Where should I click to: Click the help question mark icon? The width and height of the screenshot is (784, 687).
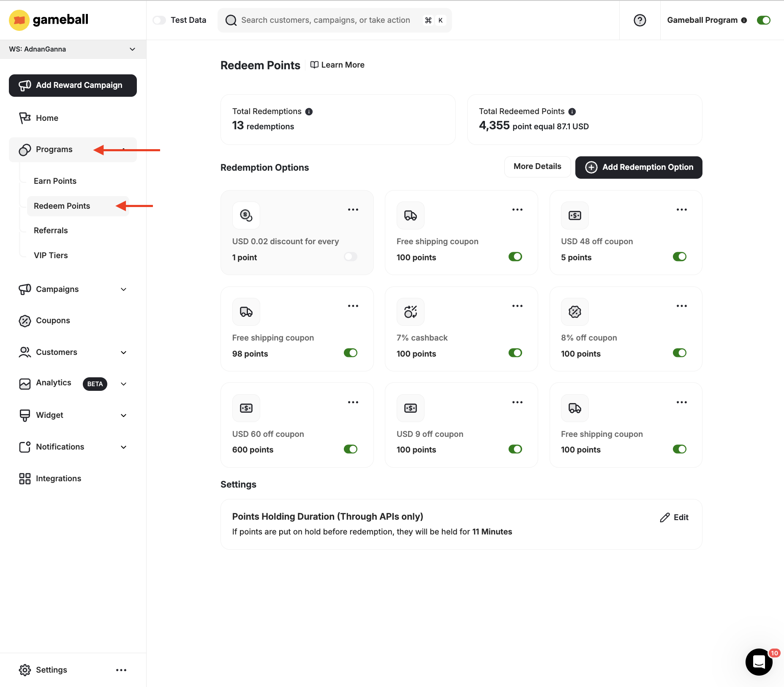coord(640,20)
